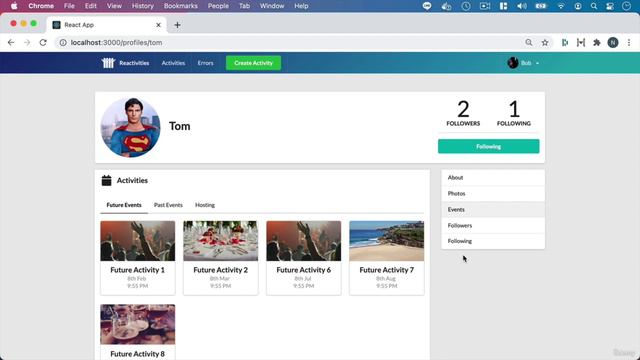Open the Bob user dropdown
This screenshot has width=640, height=360.
point(523,63)
